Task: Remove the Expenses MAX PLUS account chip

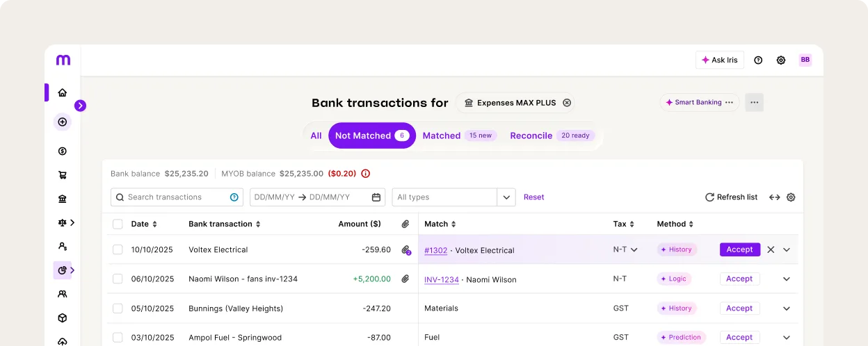Action: [567, 103]
